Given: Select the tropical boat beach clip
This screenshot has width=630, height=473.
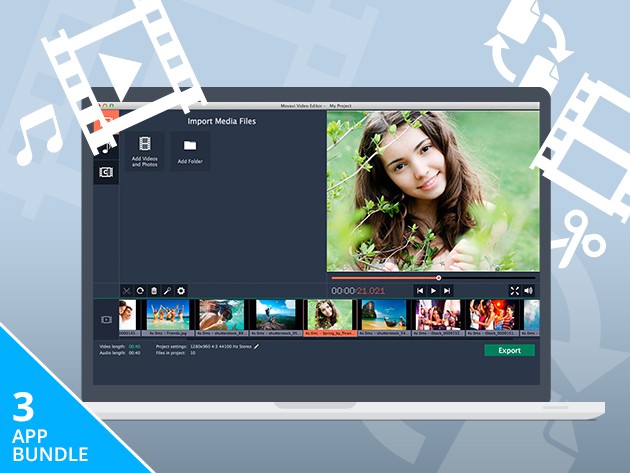Looking at the screenshot, I should click(x=384, y=317).
